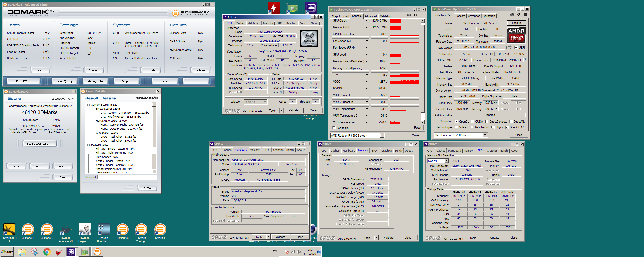Screen dimensions: 644x257
Task: Click 3DMark06 taskbar button
Action: (x=97, y=252)
